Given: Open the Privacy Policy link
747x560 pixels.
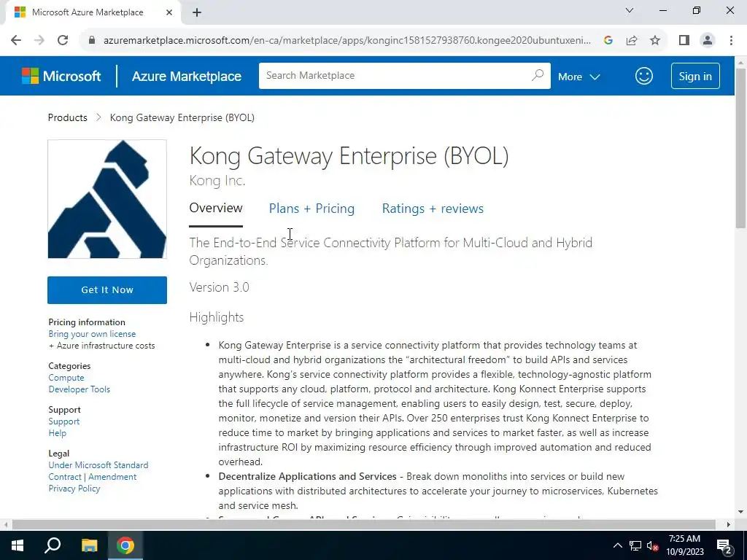Looking at the screenshot, I should coord(74,488).
